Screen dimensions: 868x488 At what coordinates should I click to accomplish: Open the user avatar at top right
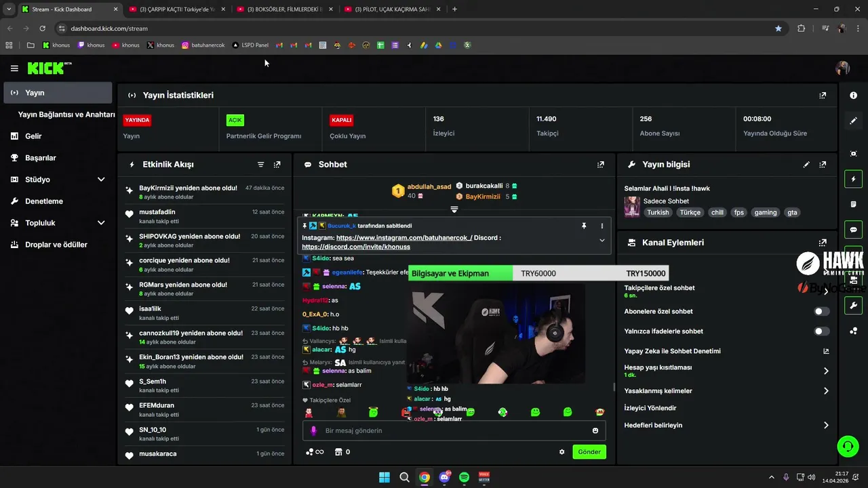pos(843,68)
